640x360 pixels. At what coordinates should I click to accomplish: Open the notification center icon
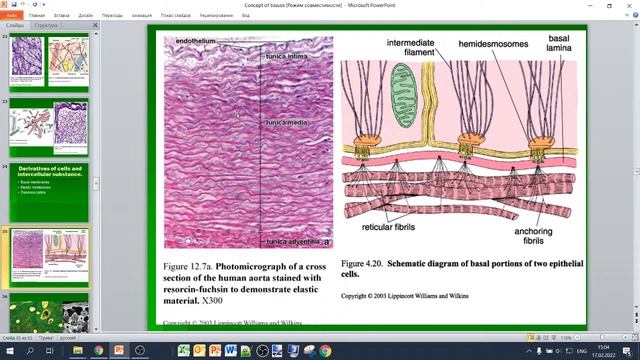[x=627, y=351]
